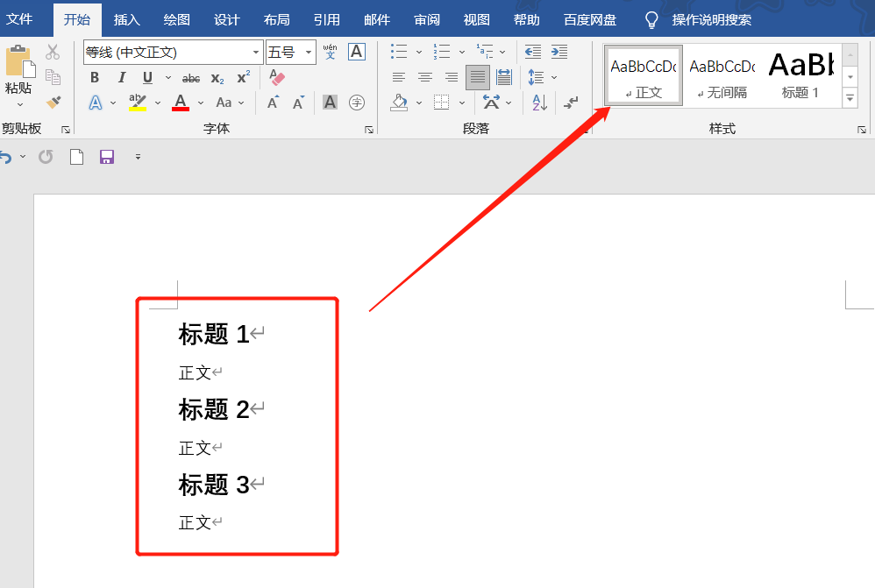Apply yellow text highlight color
875x588 pixels.
tap(138, 103)
